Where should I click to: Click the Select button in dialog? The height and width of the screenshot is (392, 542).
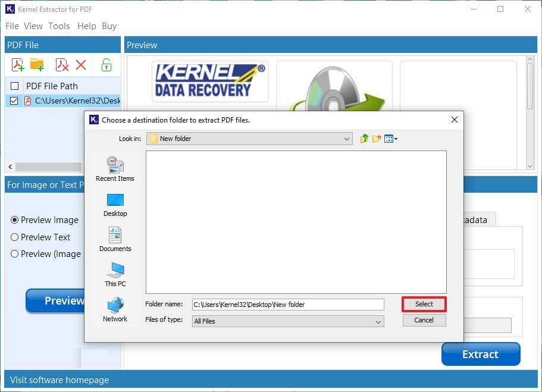[x=424, y=304]
